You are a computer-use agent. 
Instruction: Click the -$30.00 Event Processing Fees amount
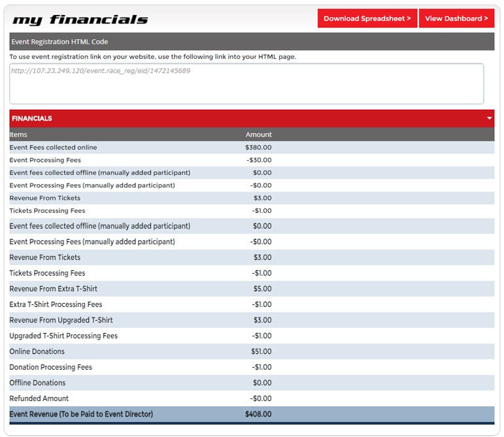[259, 160]
